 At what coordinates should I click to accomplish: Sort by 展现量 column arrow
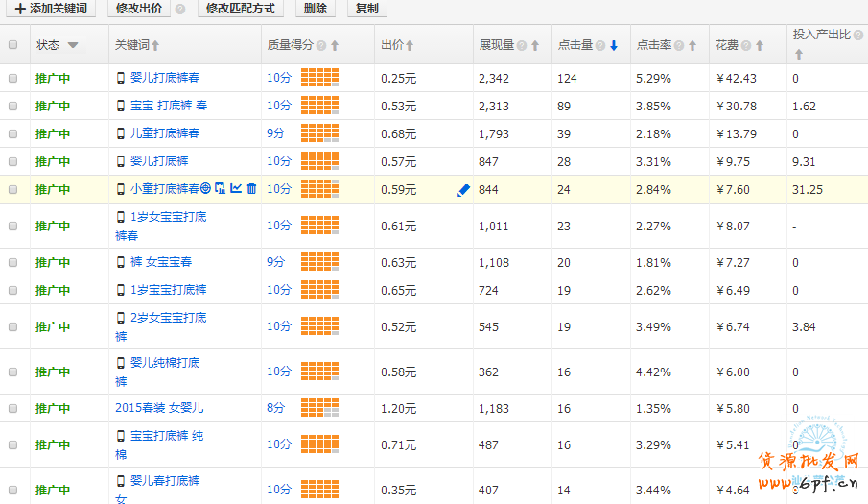(535, 46)
